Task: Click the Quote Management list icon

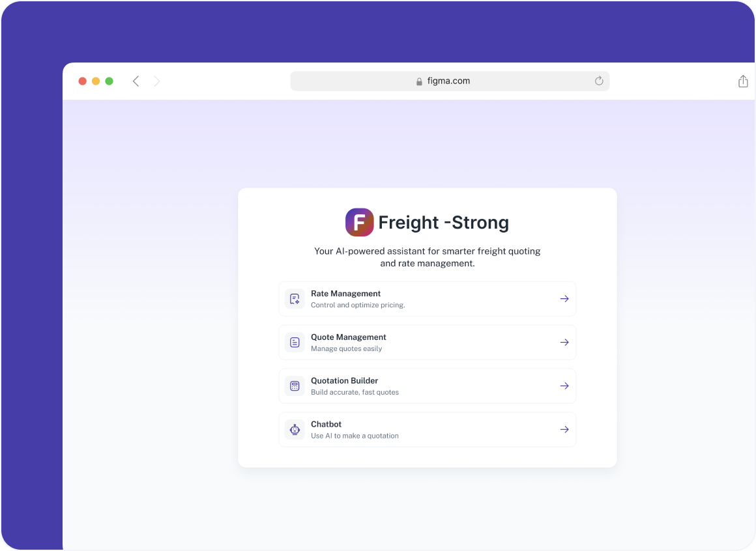Action: tap(295, 343)
